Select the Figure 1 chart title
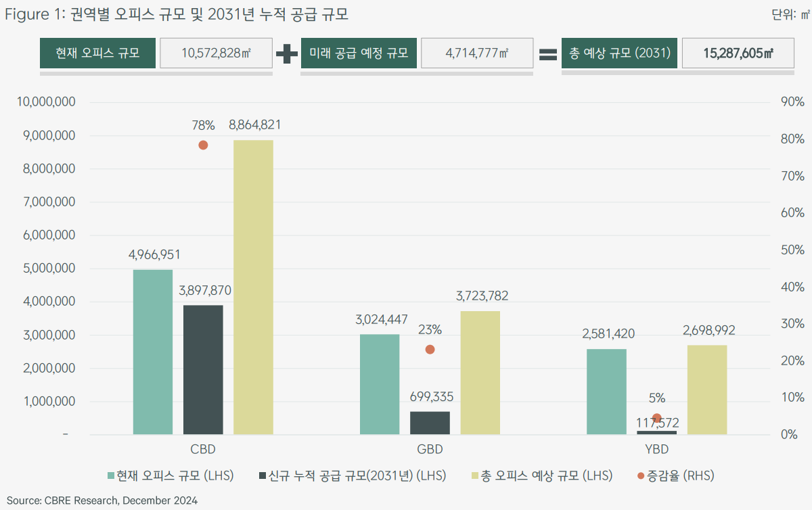Viewport: 812px width, 510px height. [x=176, y=14]
